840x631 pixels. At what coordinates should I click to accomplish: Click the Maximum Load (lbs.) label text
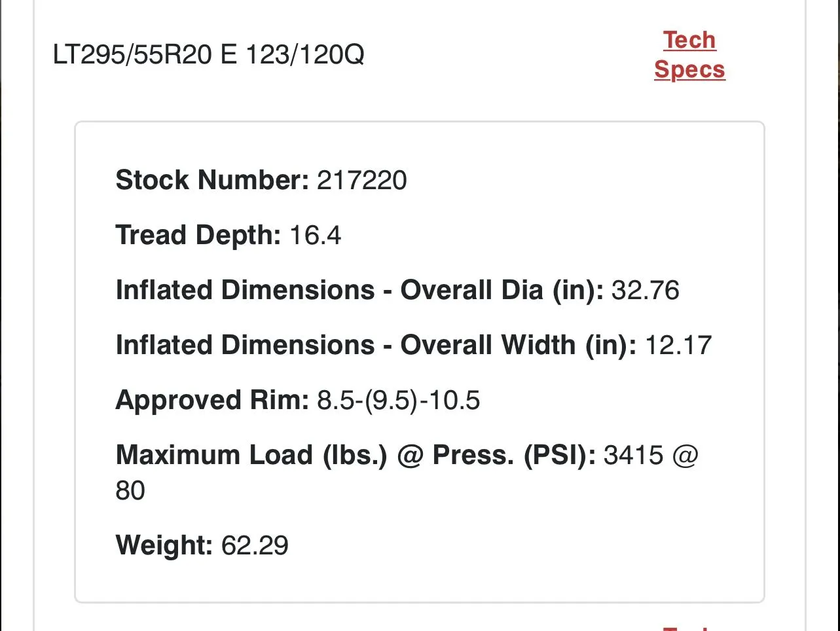[x=252, y=455]
